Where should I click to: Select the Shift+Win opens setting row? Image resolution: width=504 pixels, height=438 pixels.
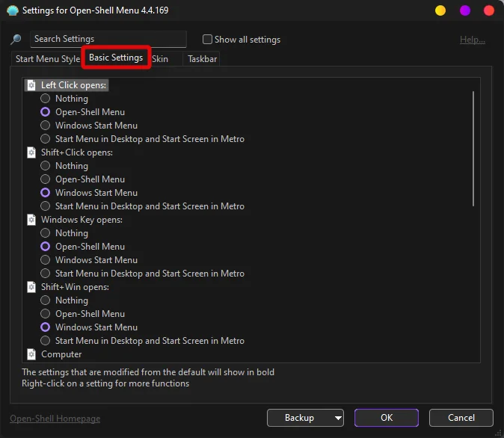coord(68,287)
